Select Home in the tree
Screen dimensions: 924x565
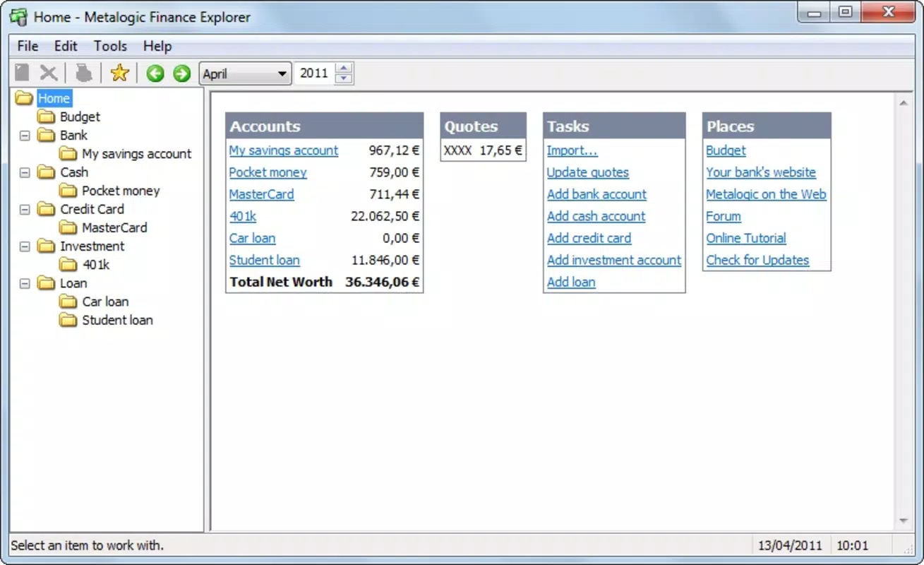coord(54,98)
